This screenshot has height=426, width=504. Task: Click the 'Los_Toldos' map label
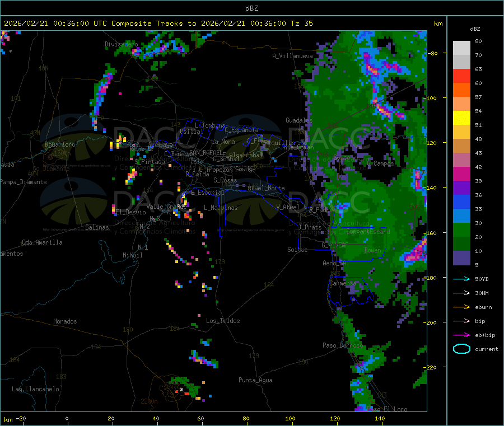point(223,321)
